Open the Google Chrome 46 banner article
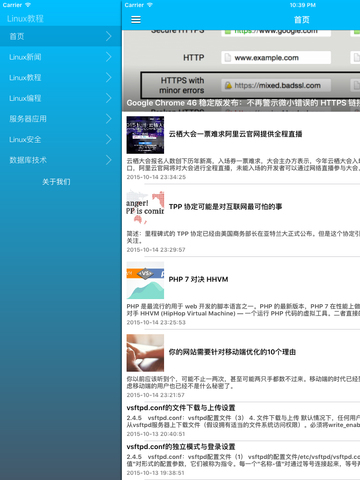Image resolution: width=360 pixels, height=480 pixels. point(241,71)
